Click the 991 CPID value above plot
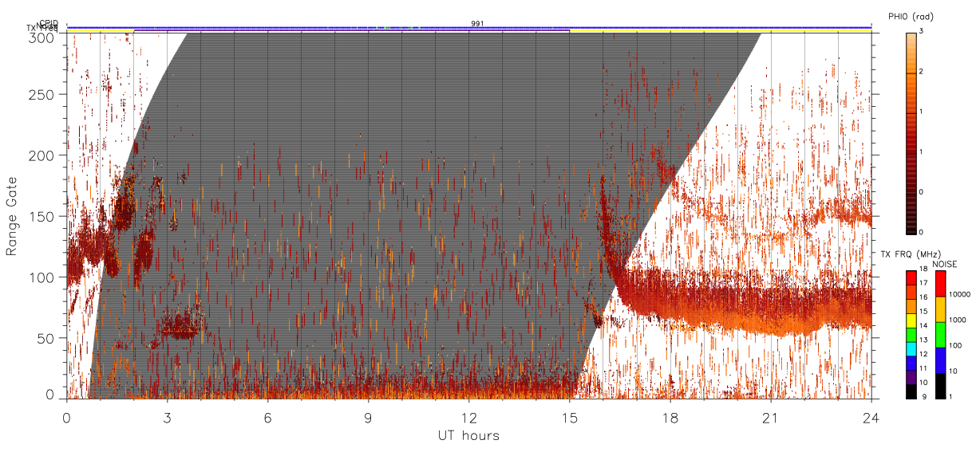 coord(477,24)
